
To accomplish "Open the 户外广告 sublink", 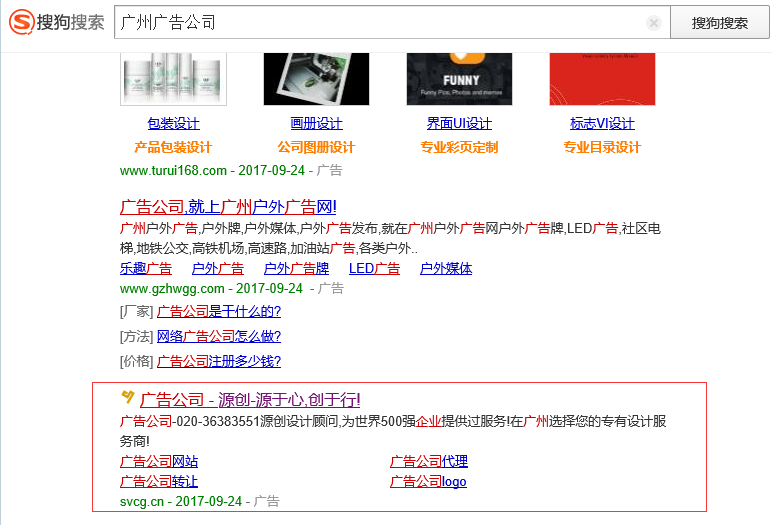I will 218,268.
